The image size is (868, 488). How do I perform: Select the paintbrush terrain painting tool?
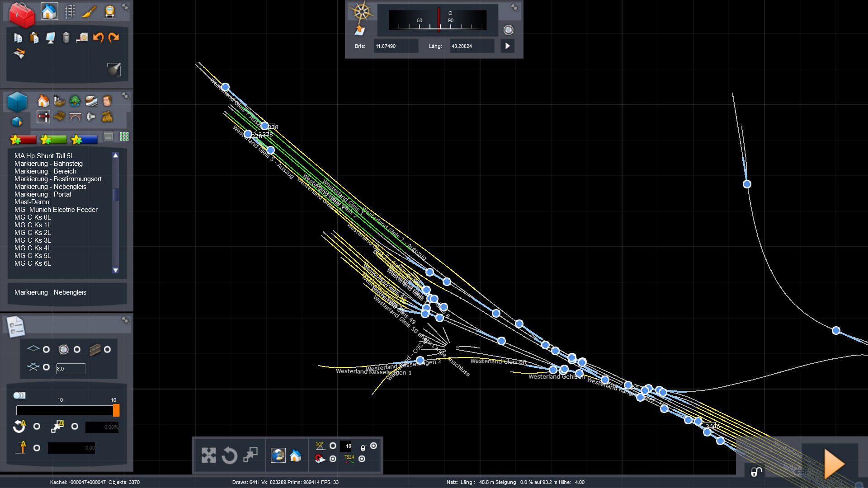click(90, 12)
